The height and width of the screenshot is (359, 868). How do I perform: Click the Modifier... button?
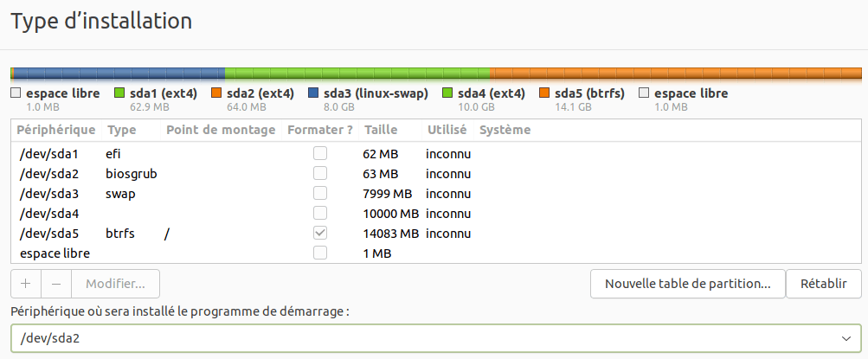tap(115, 284)
